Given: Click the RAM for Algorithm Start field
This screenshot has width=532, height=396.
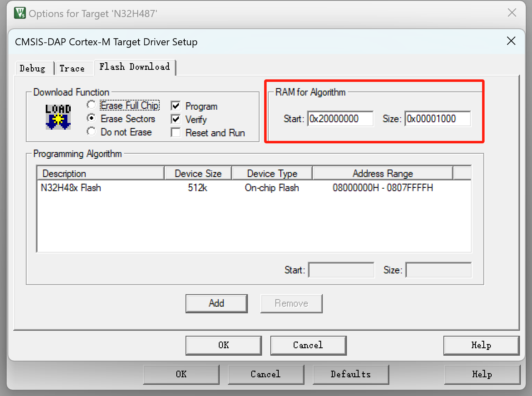Looking at the screenshot, I should [340, 119].
